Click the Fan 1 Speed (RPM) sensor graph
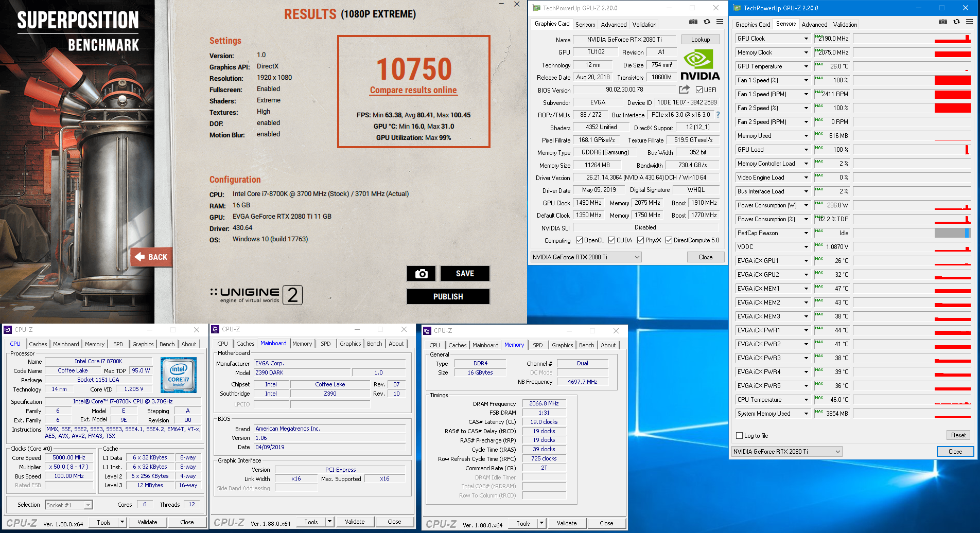 [912, 94]
